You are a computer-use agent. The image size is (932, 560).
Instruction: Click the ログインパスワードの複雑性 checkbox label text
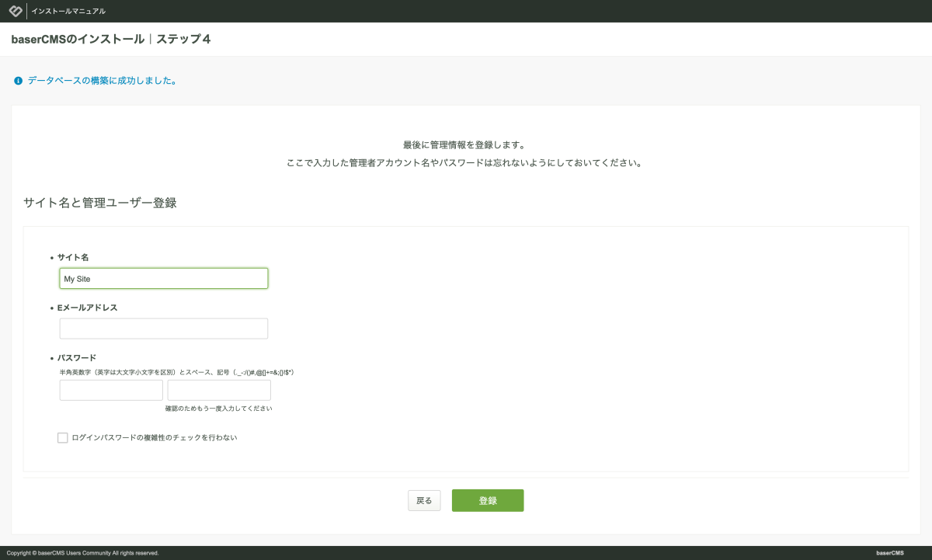(x=154, y=438)
